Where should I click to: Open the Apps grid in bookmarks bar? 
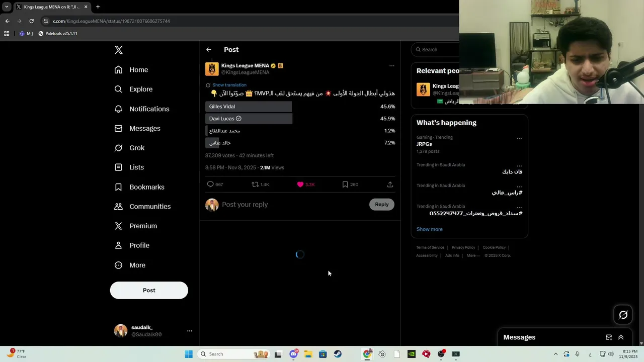[7, 34]
